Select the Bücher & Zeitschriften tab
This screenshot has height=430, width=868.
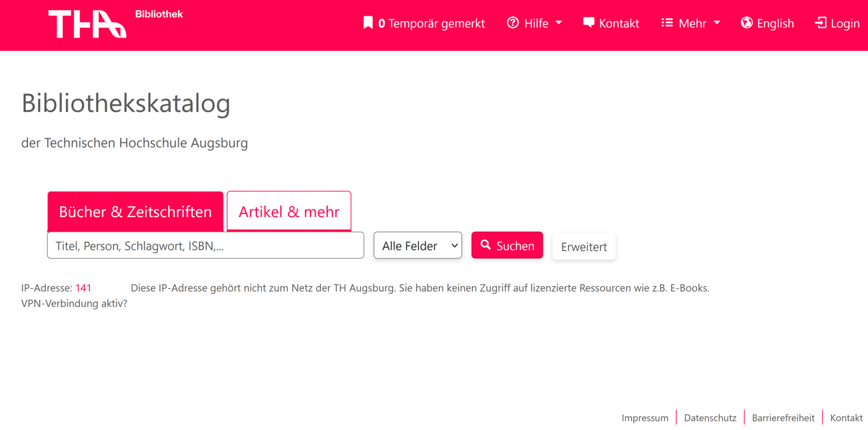click(135, 211)
